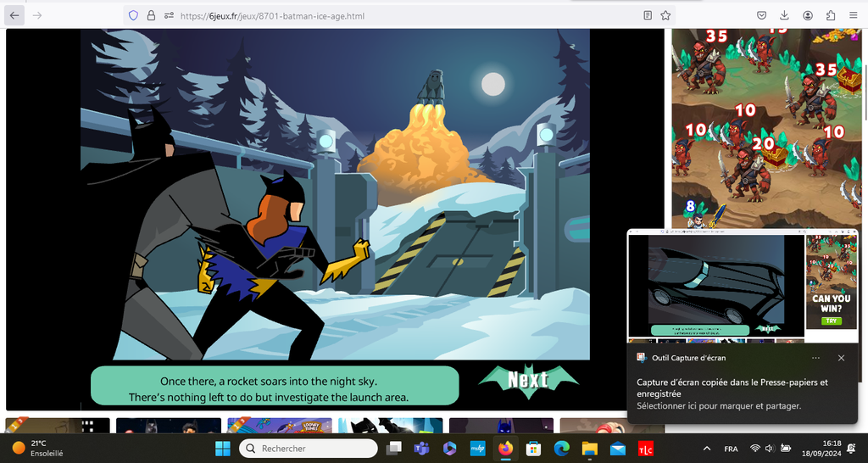Screen dimensions: 868x463
Task: Open the Looney Tunes game thumbnail
Action: (x=280, y=426)
